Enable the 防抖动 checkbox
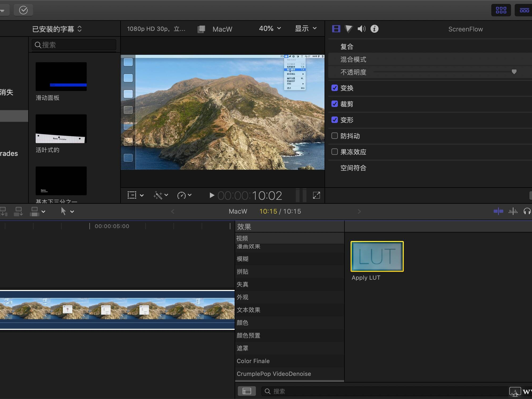Viewport: 532px width, 399px height. [334, 136]
